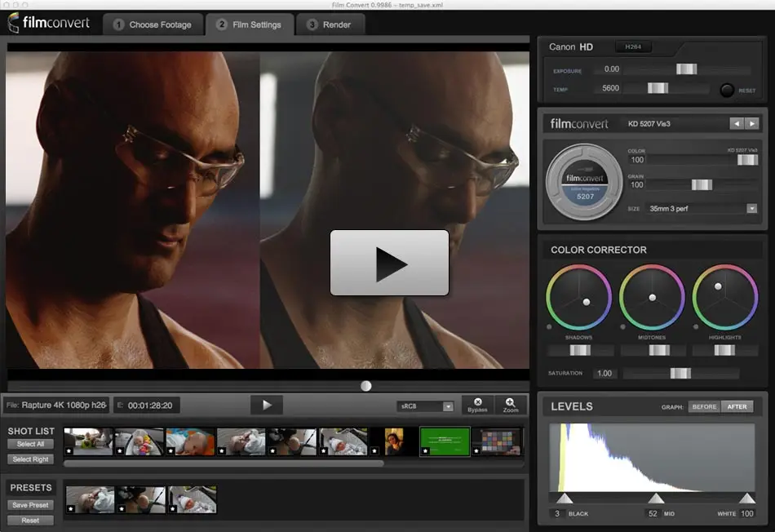The height and width of the screenshot is (532, 775).
Task: Click the Saturation slider handle
Action: pos(680,373)
